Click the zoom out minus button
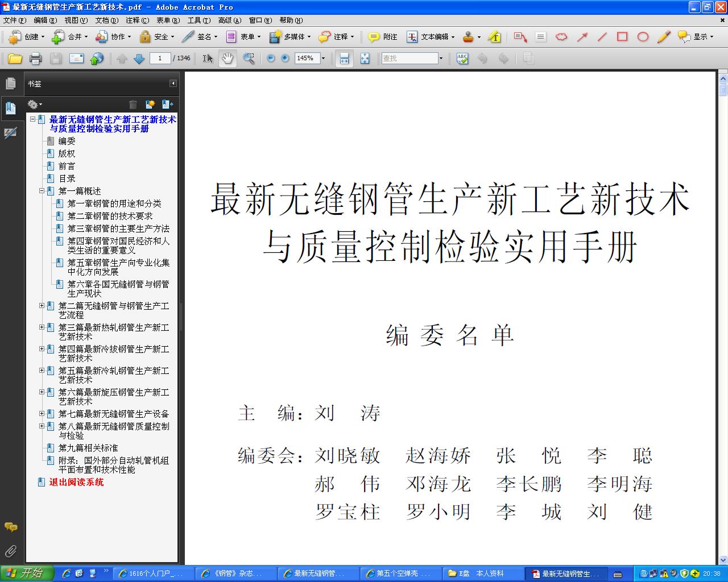Viewport: 728px width, 582px height. [x=271, y=59]
